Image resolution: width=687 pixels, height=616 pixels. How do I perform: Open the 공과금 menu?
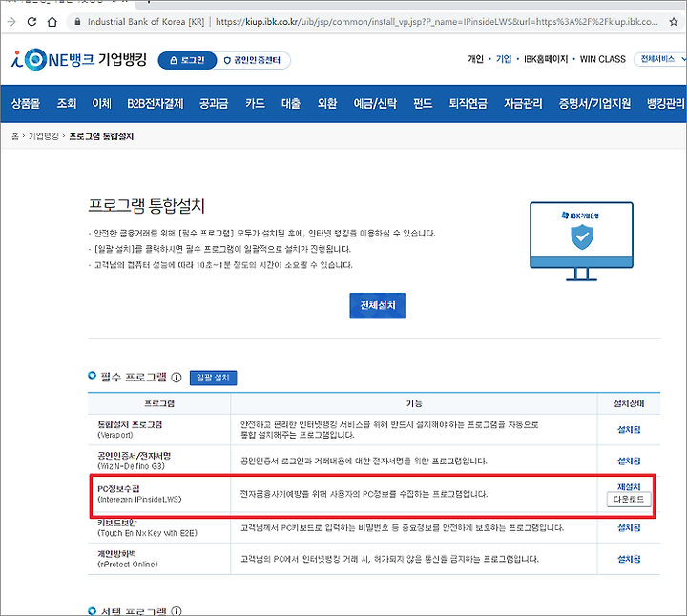coord(214,104)
